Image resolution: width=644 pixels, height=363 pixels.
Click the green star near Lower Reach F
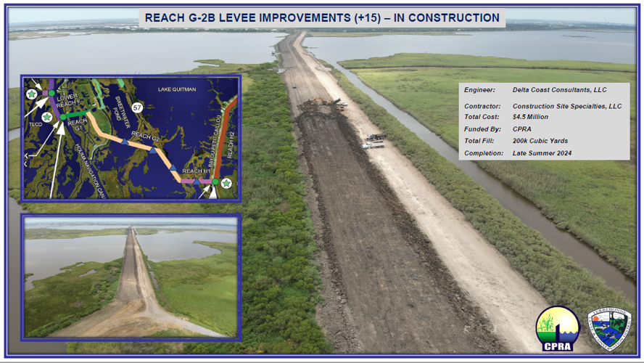coord(32,94)
